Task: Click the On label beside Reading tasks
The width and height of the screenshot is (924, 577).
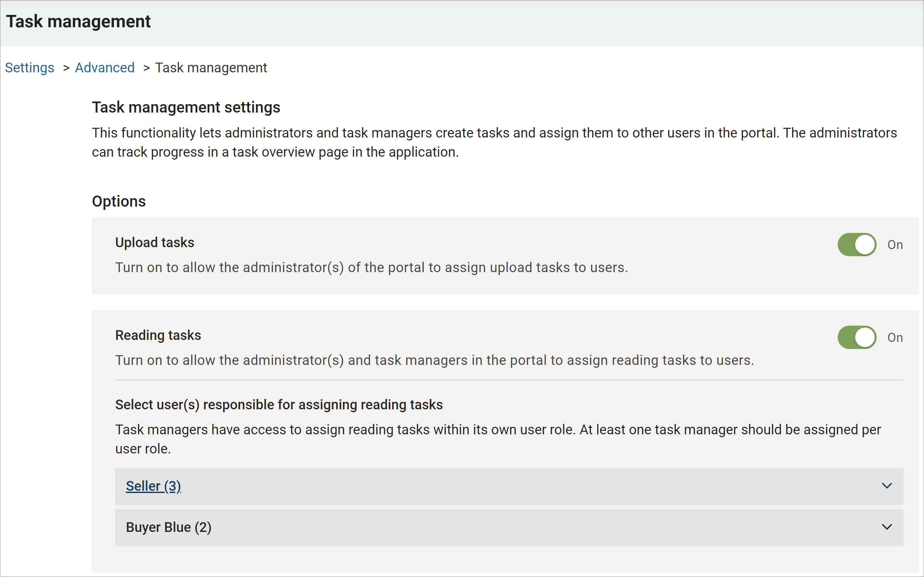Action: [895, 337]
